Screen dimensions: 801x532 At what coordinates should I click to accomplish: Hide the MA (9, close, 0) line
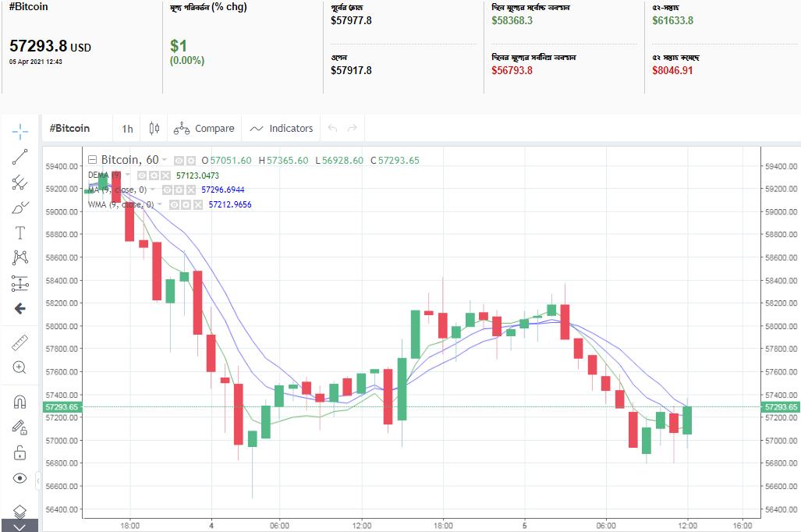tap(167, 190)
